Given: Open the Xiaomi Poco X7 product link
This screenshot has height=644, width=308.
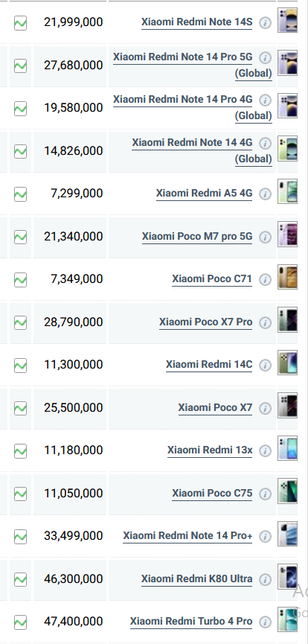Looking at the screenshot, I should [x=215, y=407].
